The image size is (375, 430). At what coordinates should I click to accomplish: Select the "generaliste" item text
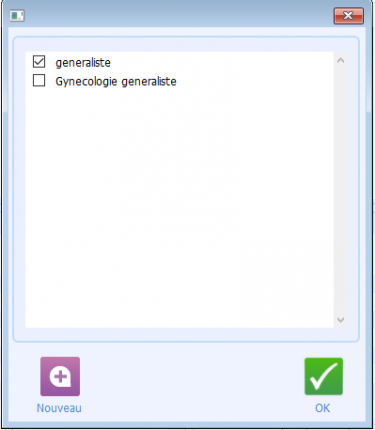point(83,63)
